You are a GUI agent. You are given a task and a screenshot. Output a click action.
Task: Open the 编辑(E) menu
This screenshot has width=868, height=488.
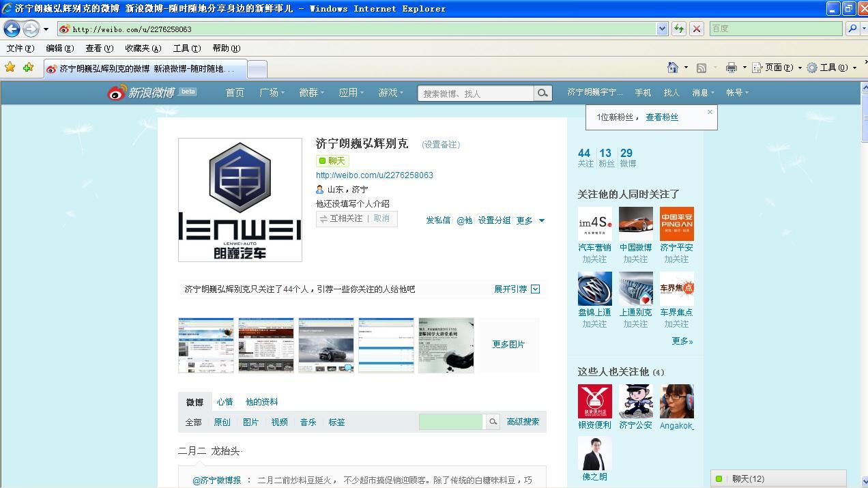pos(59,48)
